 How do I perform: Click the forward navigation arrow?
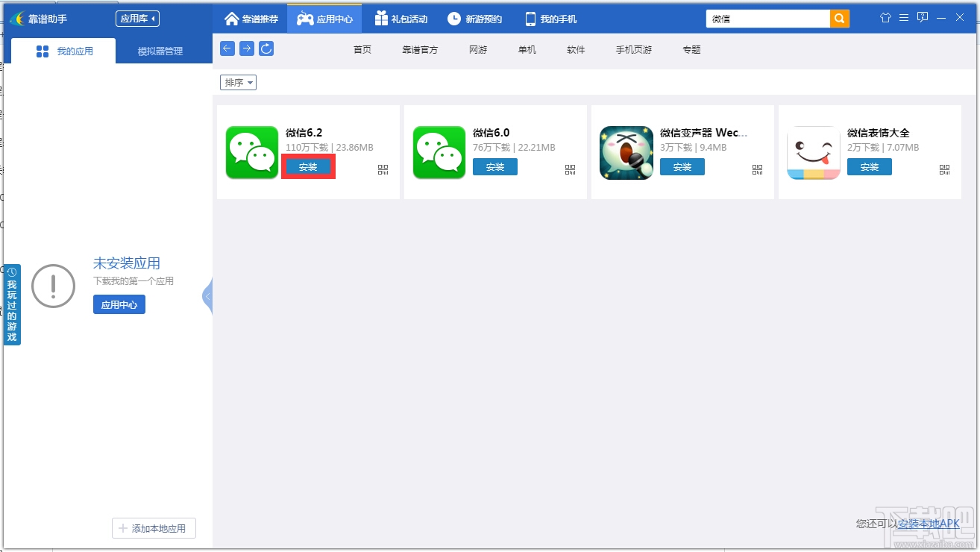[246, 48]
